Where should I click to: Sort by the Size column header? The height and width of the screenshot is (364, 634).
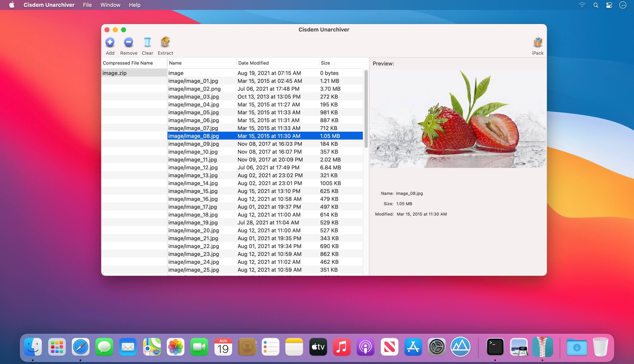click(325, 63)
